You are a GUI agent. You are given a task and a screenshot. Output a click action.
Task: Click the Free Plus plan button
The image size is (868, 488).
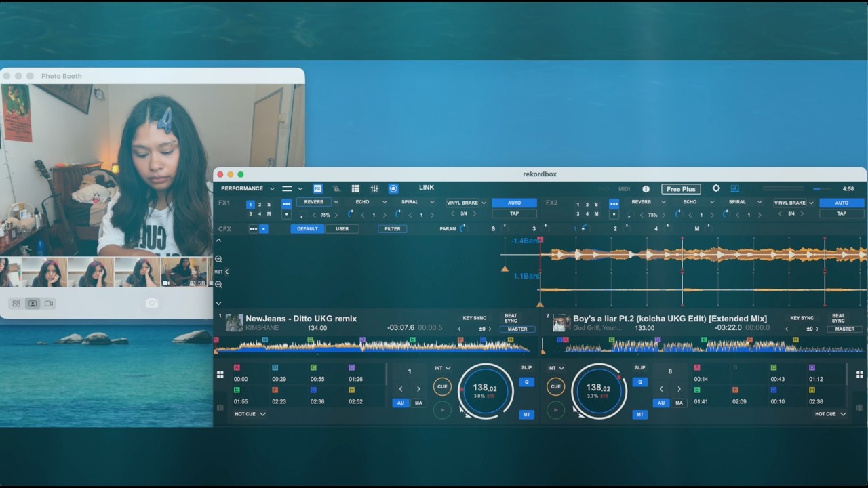tap(681, 189)
